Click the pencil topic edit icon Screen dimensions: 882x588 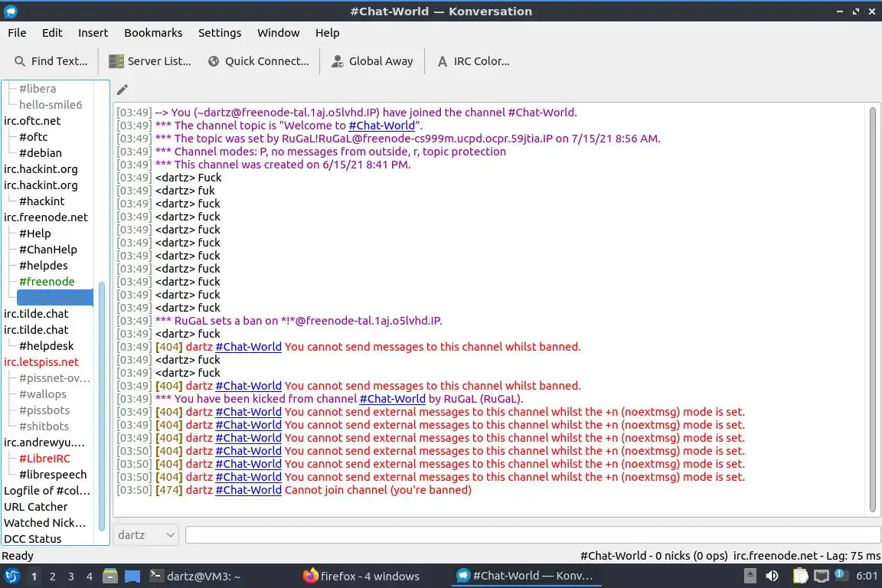point(122,90)
